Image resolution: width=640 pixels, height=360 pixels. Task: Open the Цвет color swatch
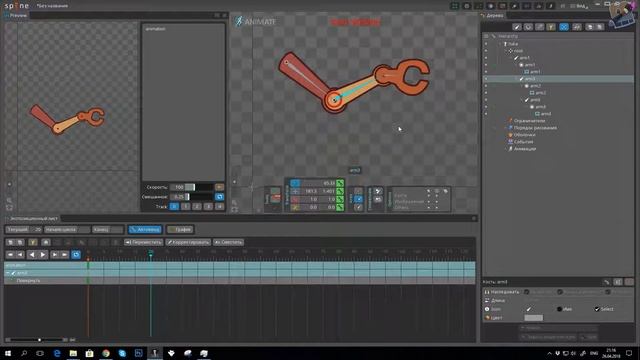point(533,318)
